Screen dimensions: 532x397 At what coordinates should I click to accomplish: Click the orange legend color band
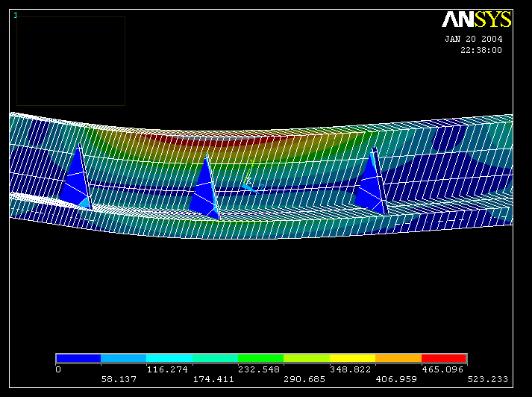coord(398,358)
